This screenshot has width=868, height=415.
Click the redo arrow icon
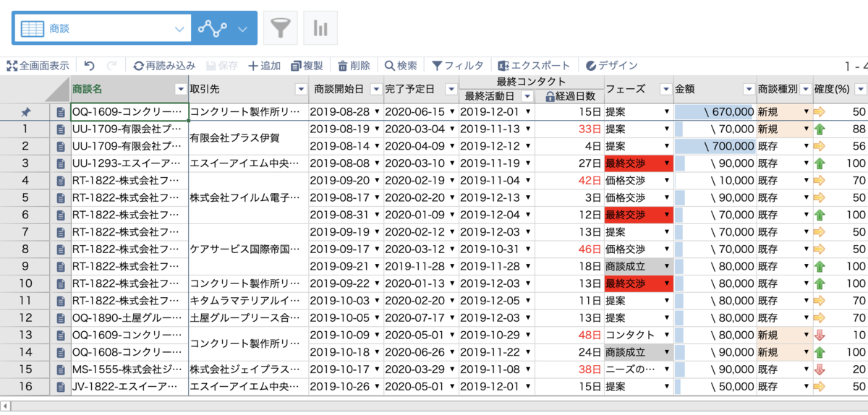[x=112, y=66]
